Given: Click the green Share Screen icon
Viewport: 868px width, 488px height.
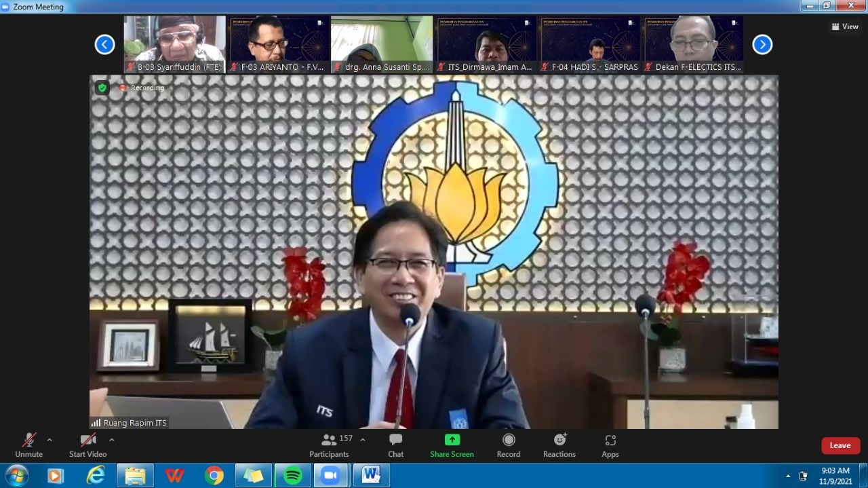Looking at the screenshot, I should pyautogui.click(x=452, y=440).
